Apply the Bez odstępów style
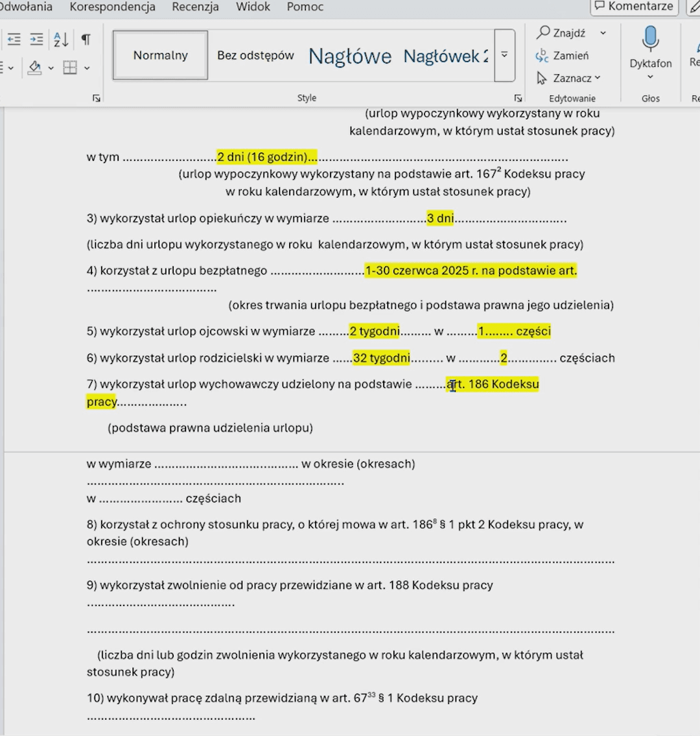This screenshot has width=700, height=736. pos(255,55)
